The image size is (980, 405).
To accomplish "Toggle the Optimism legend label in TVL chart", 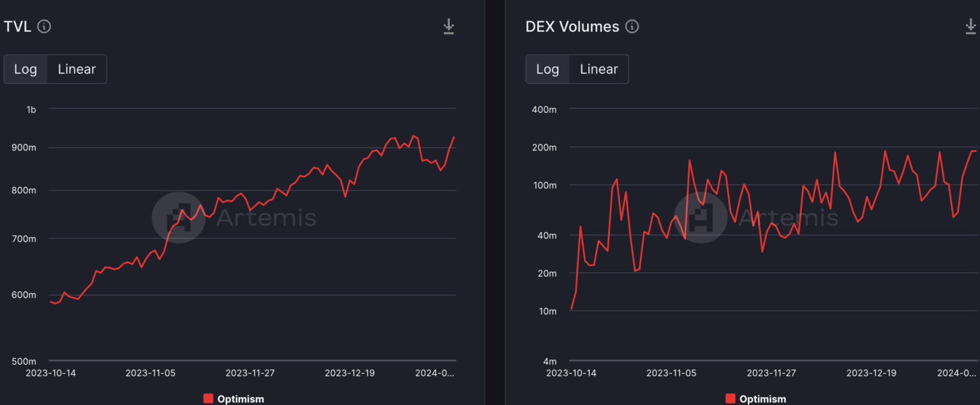I will click(x=241, y=399).
